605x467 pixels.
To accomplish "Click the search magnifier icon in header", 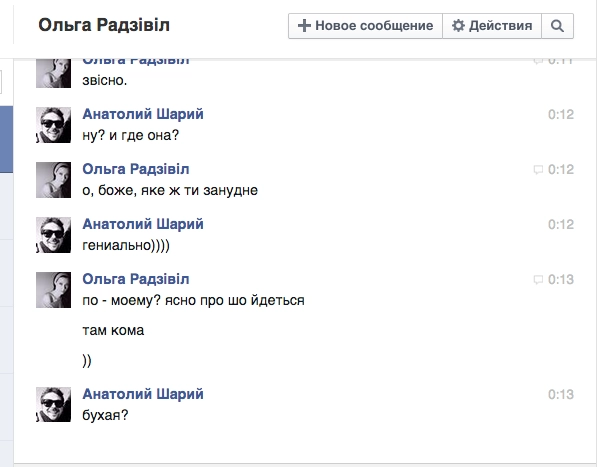I will click(x=558, y=26).
